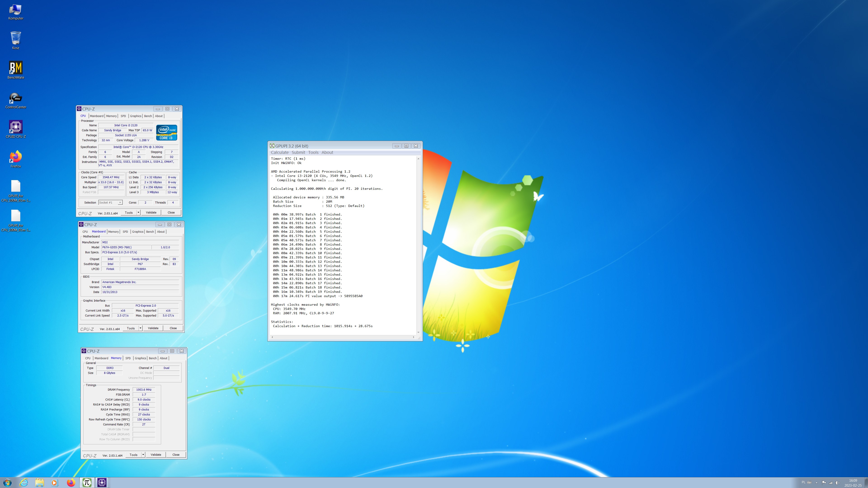
Task: Switch to the GPUPI taskbar button
Action: (x=87, y=482)
